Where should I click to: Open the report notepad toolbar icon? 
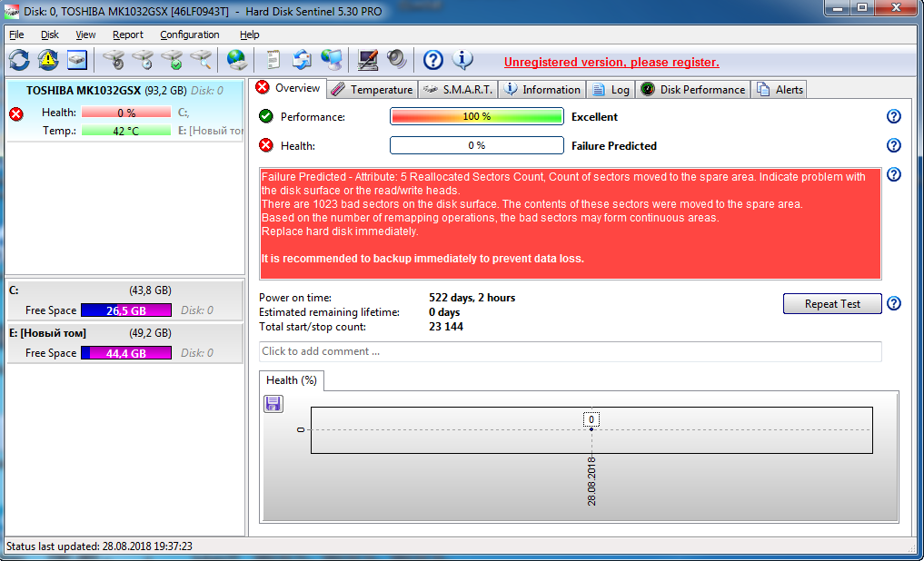pyautogui.click(x=273, y=59)
